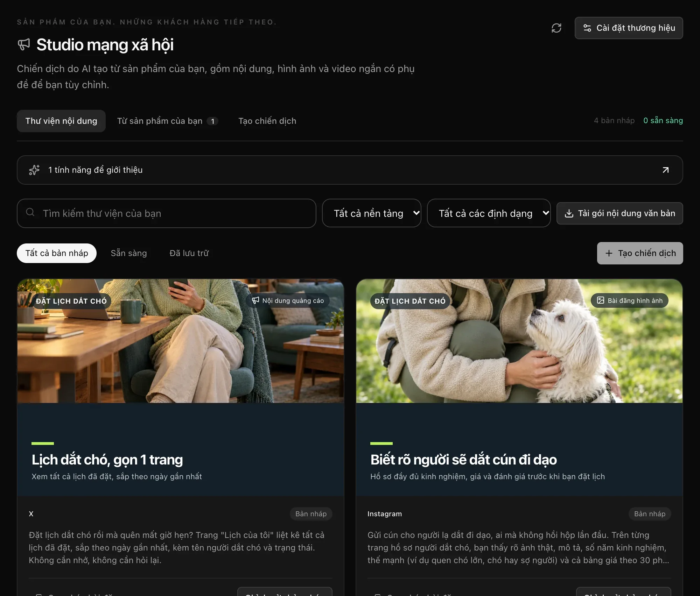Click badge 1 on Từ sản phẩm tab
This screenshot has height=596, width=700.
[x=212, y=121]
